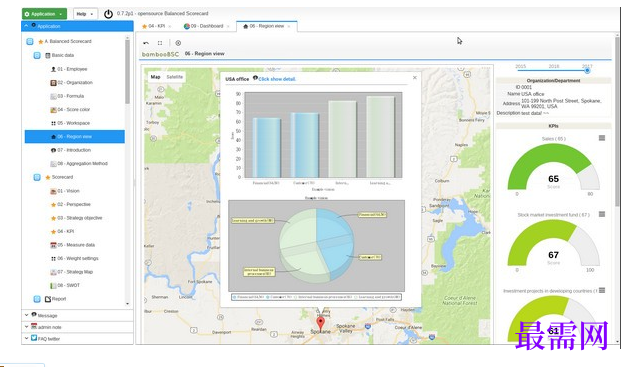Click the 'Click show detail' link

click(277, 79)
